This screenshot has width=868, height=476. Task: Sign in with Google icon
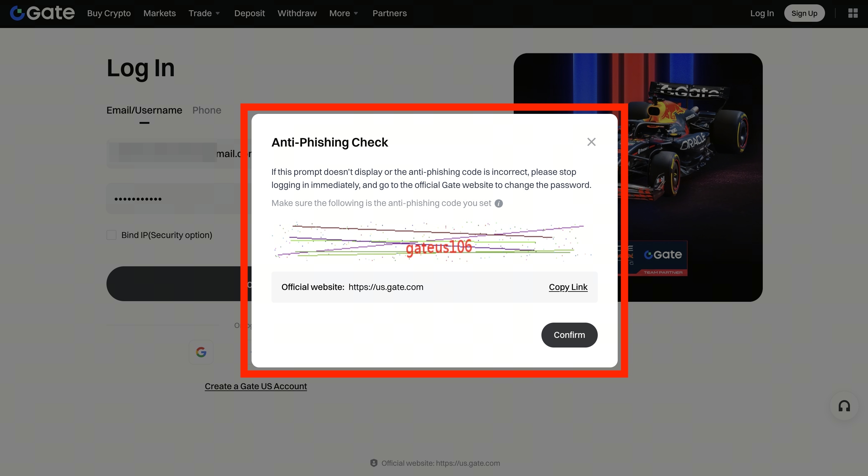pyautogui.click(x=201, y=352)
